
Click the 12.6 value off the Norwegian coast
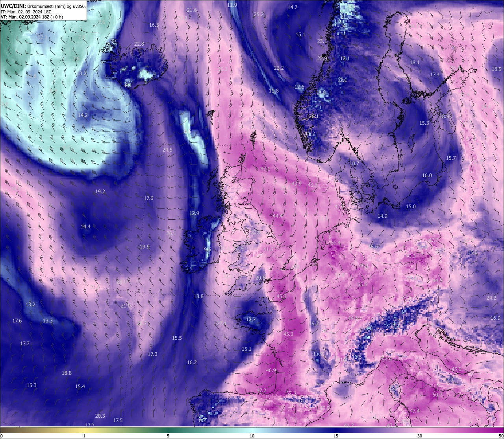299,87
